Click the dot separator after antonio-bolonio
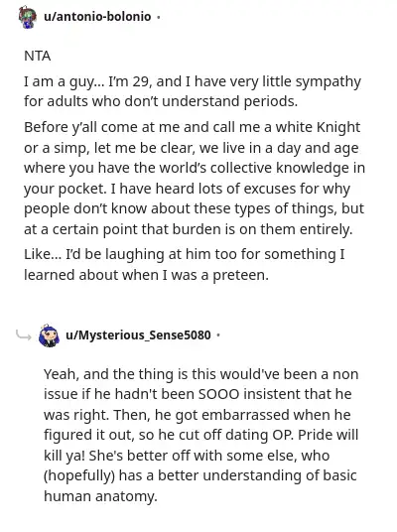This screenshot has width=397, height=532. point(159,17)
